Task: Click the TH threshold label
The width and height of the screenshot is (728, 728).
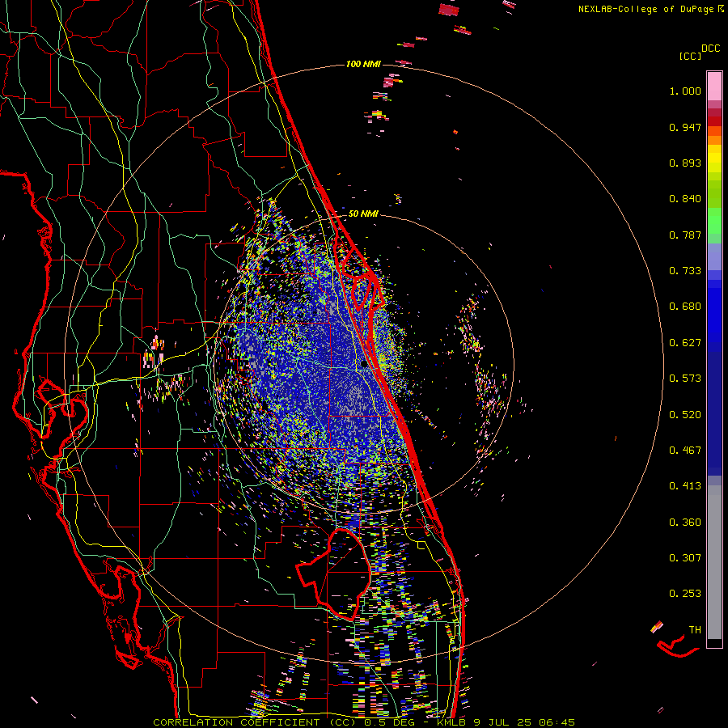Action: 695,630
